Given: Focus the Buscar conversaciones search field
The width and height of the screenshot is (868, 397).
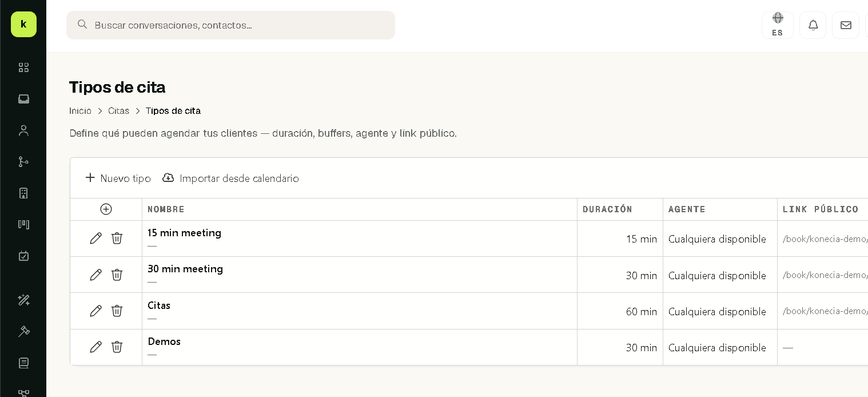Looking at the screenshot, I should 230,25.
